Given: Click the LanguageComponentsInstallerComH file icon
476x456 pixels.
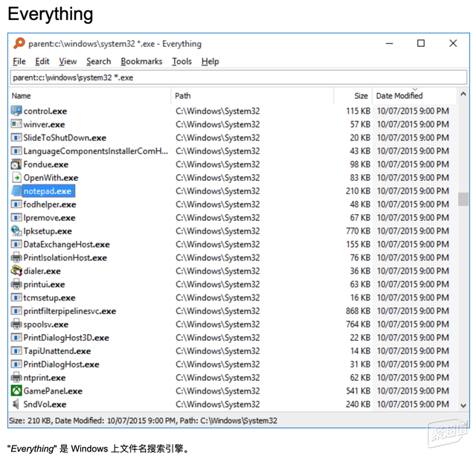Looking at the screenshot, I should coord(16,151).
